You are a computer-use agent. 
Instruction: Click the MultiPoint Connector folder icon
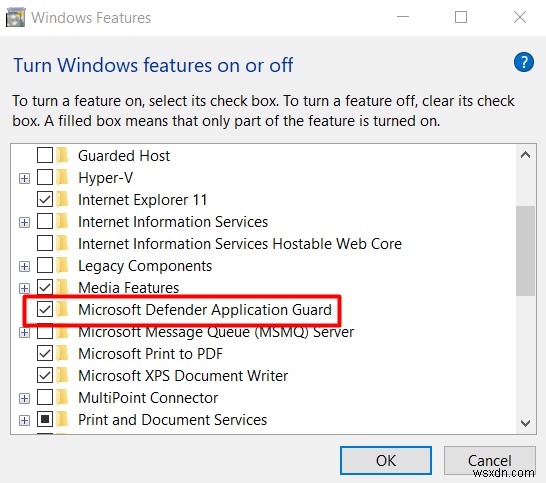[x=63, y=397]
